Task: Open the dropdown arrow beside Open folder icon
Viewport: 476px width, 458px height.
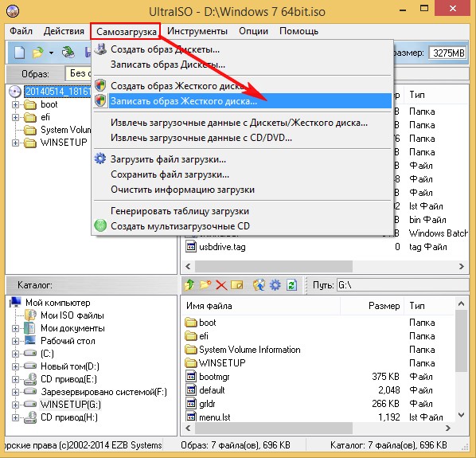Action: [x=51, y=53]
